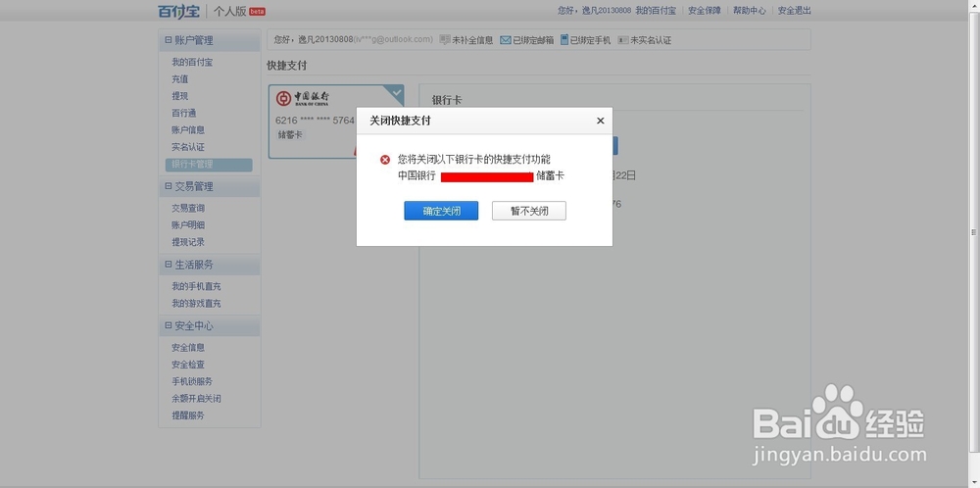Open 安全保障 link in header
980x488 pixels.
click(705, 11)
